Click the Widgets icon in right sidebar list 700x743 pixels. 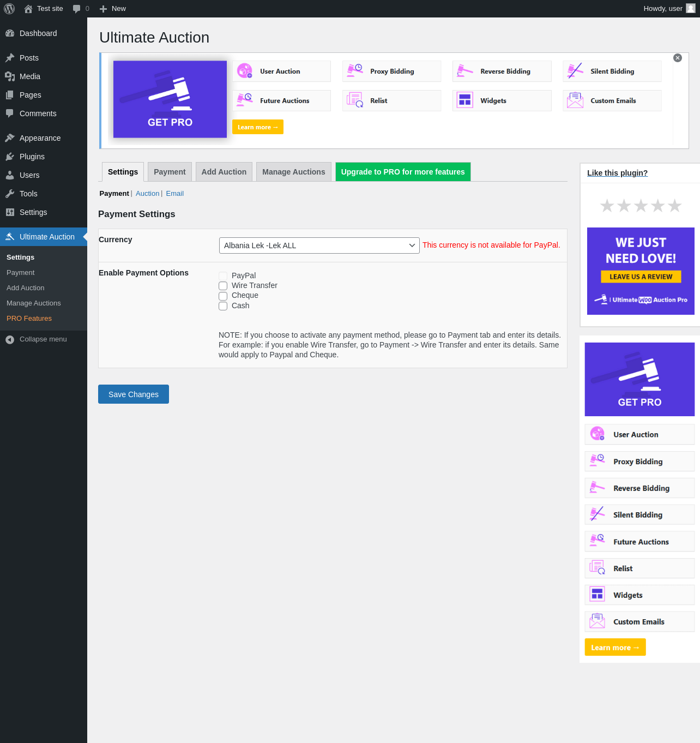coord(598,594)
